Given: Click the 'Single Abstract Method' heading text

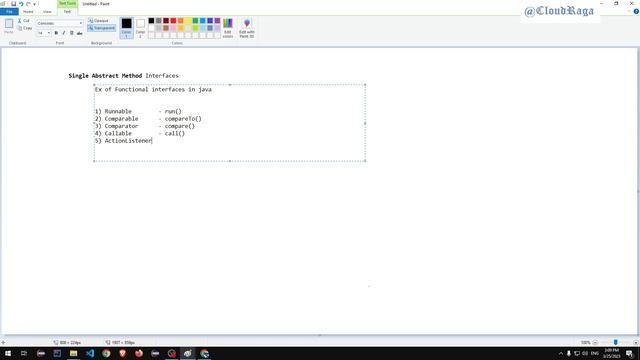Looking at the screenshot, I should coord(105,76).
